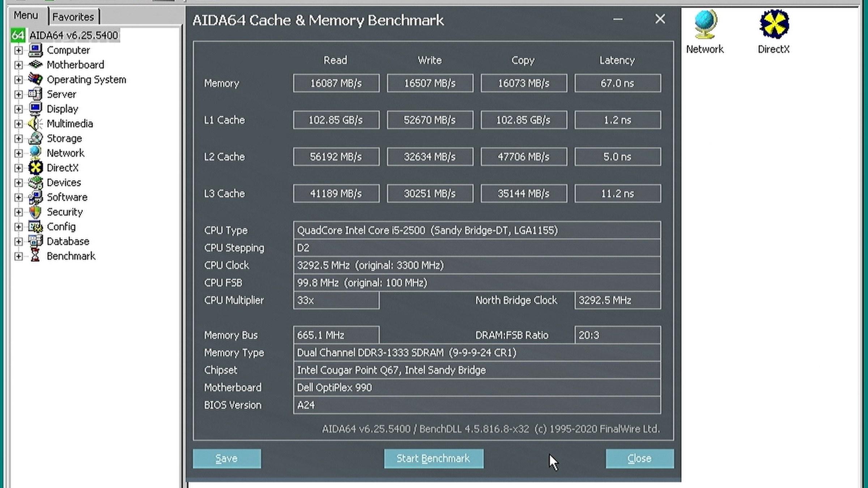
Task: Expand the Storage tree node
Action: coord(18,138)
